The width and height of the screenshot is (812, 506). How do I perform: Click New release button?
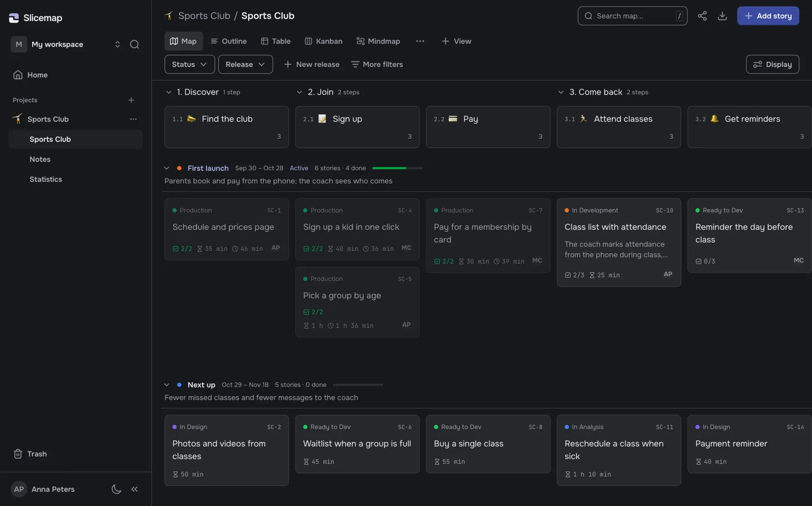(312, 64)
